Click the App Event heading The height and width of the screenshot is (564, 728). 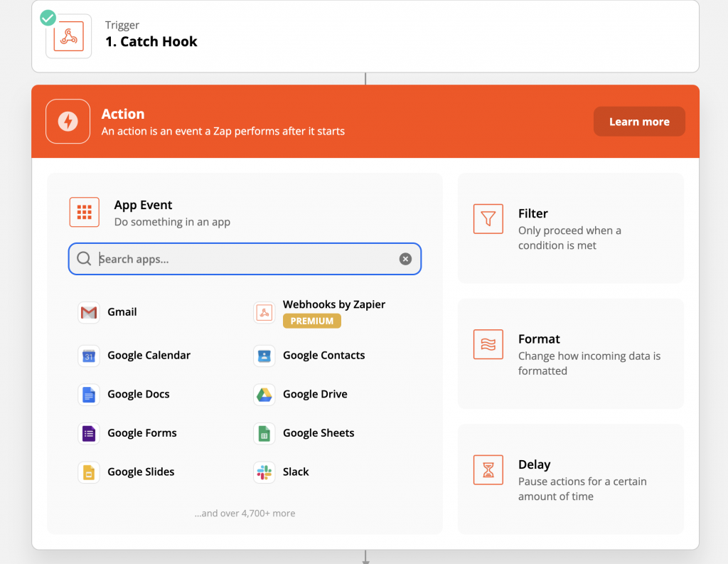pyautogui.click(x=143, y=205)
